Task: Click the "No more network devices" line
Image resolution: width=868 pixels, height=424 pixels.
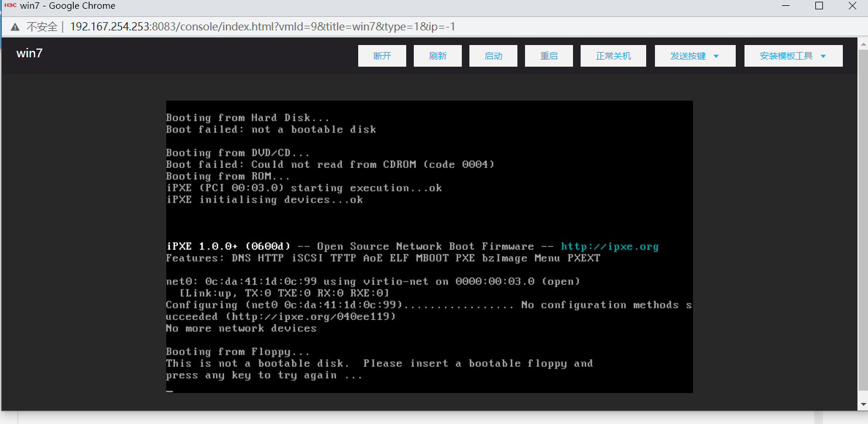Action: pos(241,328)
